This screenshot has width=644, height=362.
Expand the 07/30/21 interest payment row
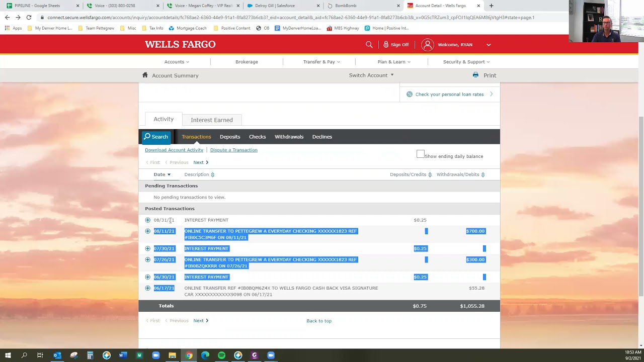point(147,248)
